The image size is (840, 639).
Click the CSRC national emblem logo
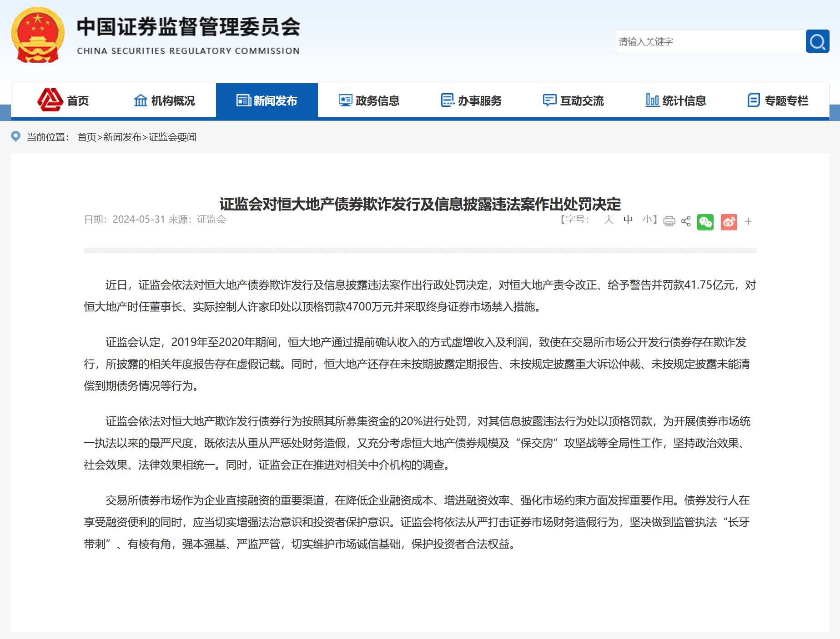point(38,35)
